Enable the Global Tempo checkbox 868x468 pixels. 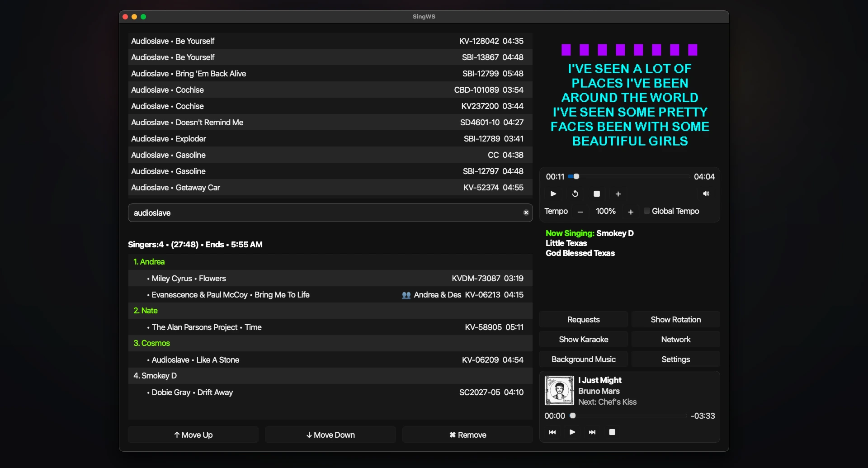click(x=647, y=211)
